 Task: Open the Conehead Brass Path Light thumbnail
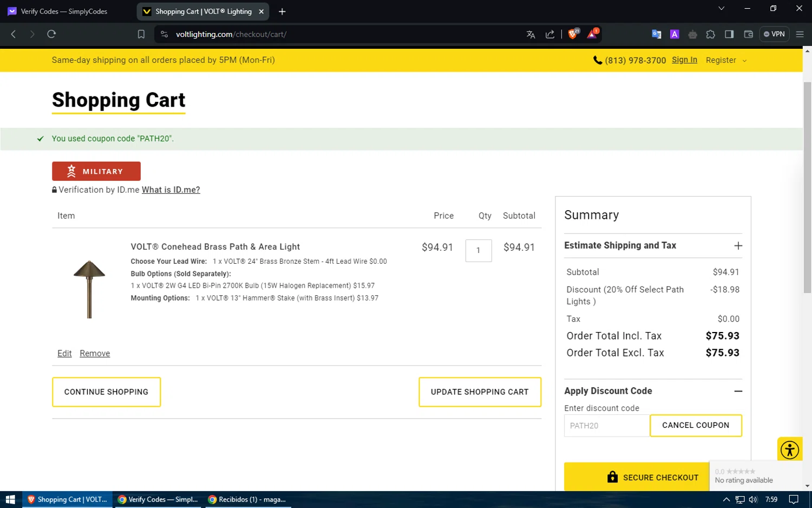tap(89, 289)
